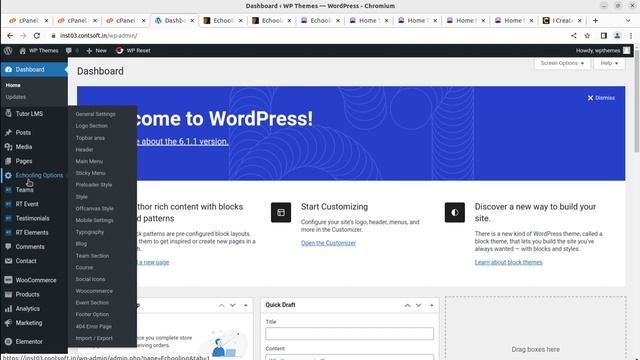Screen dimensions: 640x360
Task: Collapse the Quick Draft panel
Action: coord(431,305)
